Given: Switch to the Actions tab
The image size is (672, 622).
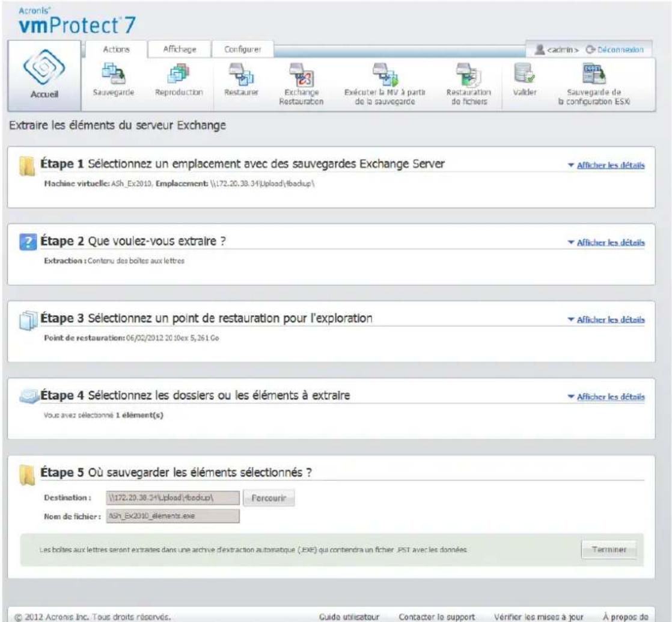Looking at the screenshot, I should coord(116,49).
